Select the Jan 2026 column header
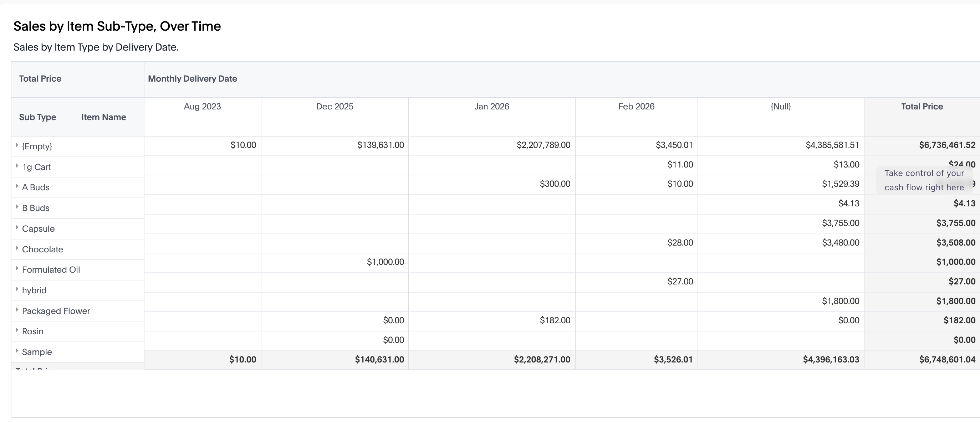Viewport: 980px width, 422px height. pos(491,107)
